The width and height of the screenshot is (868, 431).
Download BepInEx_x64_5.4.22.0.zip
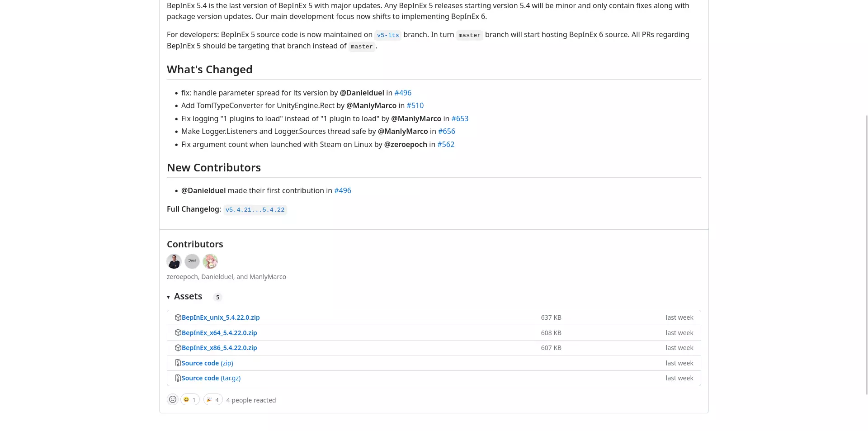coord(219,333)
